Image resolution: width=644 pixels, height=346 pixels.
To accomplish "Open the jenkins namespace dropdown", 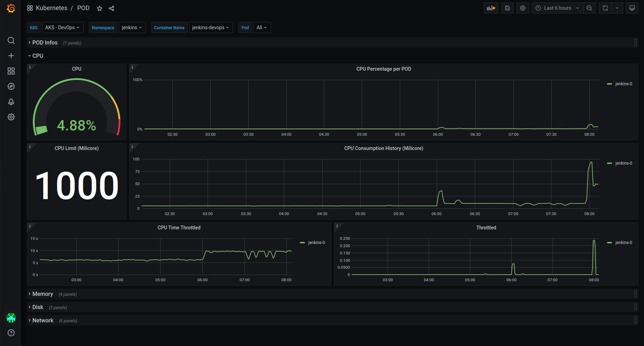I will (x=132, y=27).
